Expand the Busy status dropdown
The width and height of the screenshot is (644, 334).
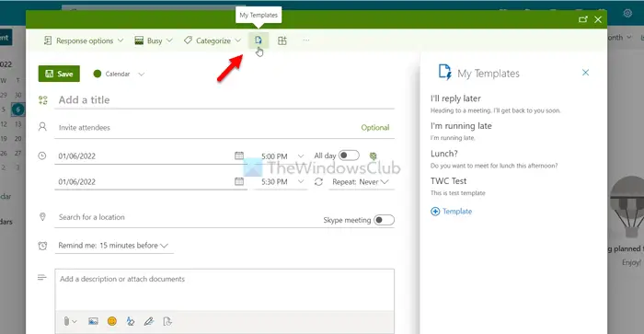click(154, 40)
